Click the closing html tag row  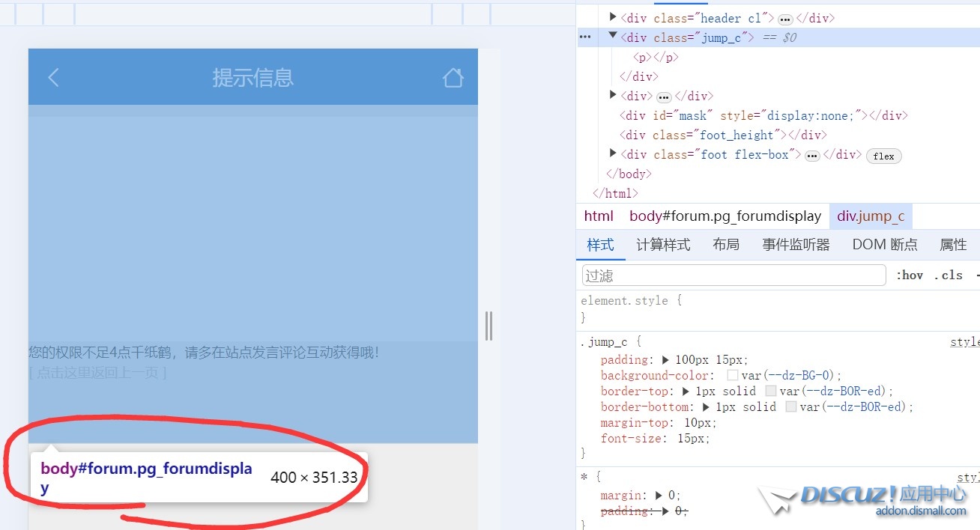(x=615, y=193)
